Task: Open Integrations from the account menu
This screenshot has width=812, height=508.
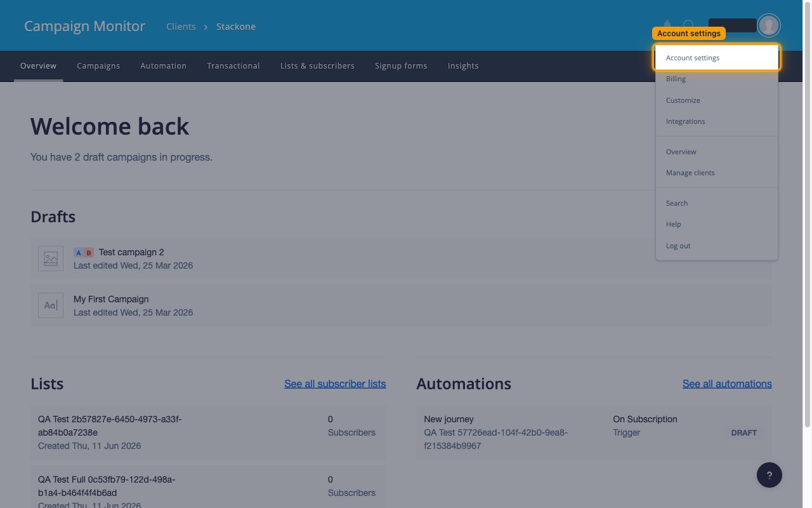Action: click(x=717, y=121)
